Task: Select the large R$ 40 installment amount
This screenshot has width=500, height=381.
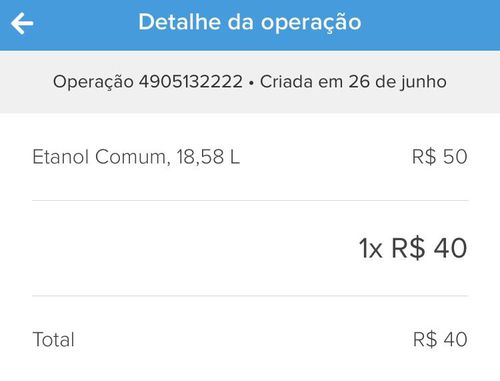Action: pyautogui.click(x=429, y=248)
